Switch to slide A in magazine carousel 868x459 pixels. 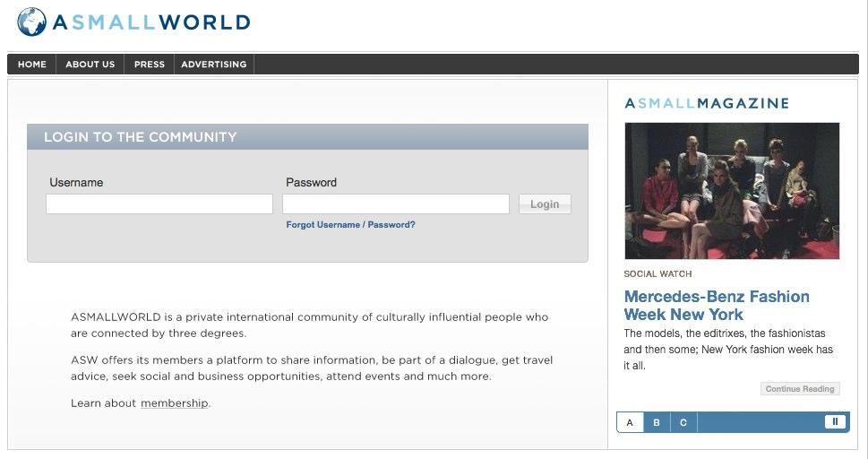point(630,422)
